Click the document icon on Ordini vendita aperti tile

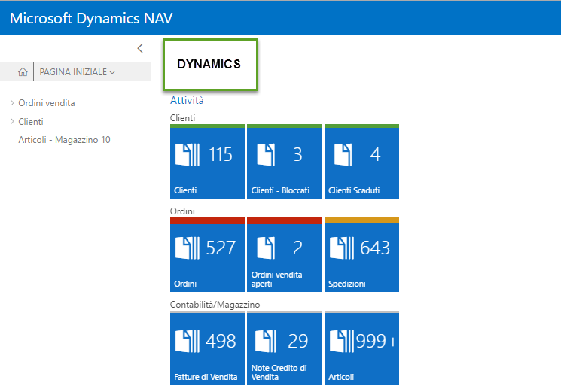[x=266, y=248]
